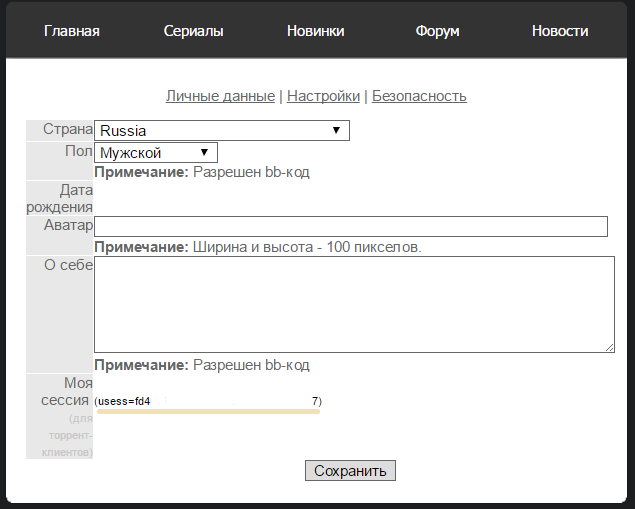Click the Аватар field label
The width and height of the screenshot is (635, 509).
[x=68, y=226]
